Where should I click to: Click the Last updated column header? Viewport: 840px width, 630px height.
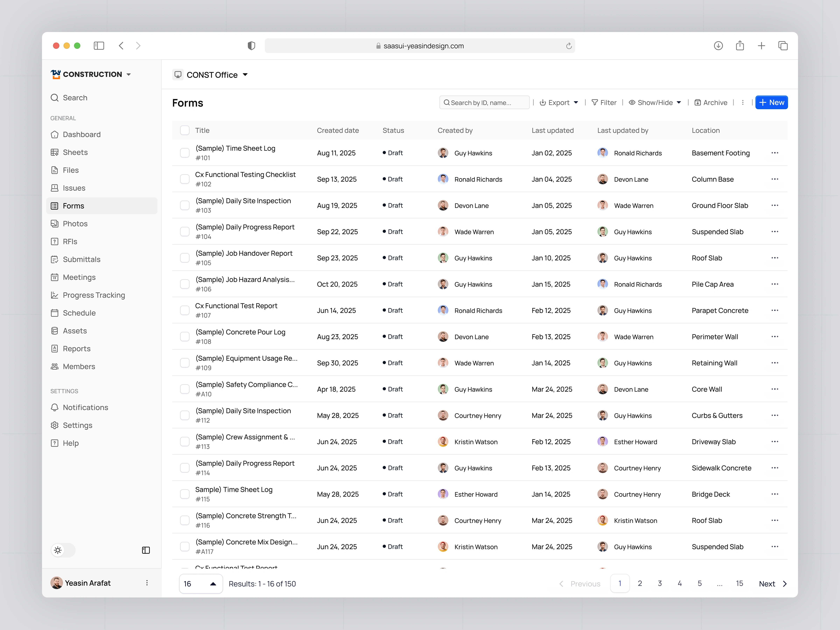click(552, 130)
